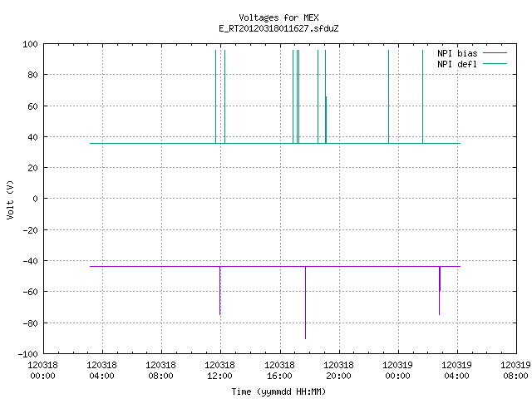Click the 'NPI bias' legend label
Screen dimensions: 532x399
[x=457, y=53]
